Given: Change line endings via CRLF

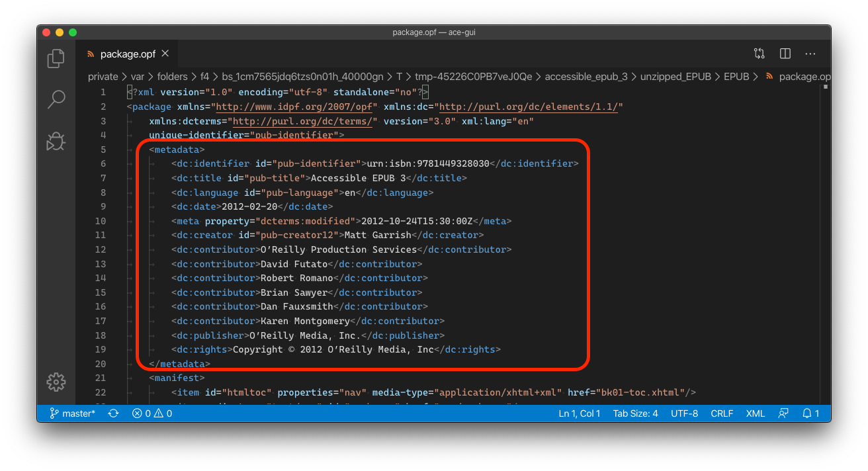Looking at the screenshot, I should (722, 413).
